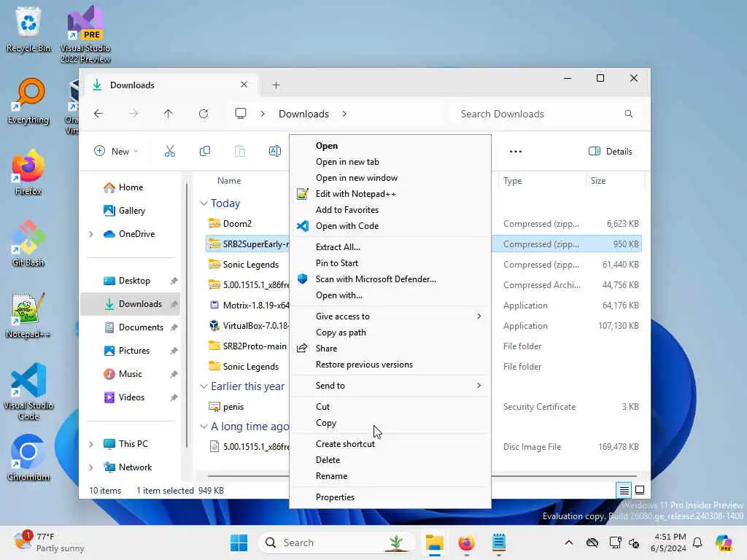Image resolution: width=747 pixels, height=560 pixels.
Task: Select Open in new tab
Action: 390,162
